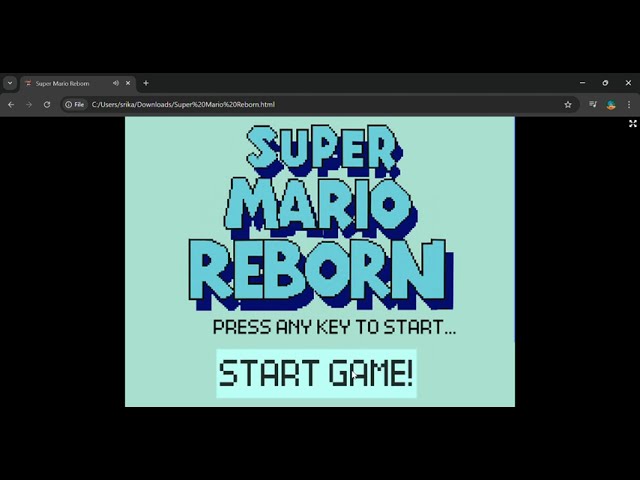640x480 pixels.
Task: Open the tab search dropdown arrow
Action: [10, 83]
